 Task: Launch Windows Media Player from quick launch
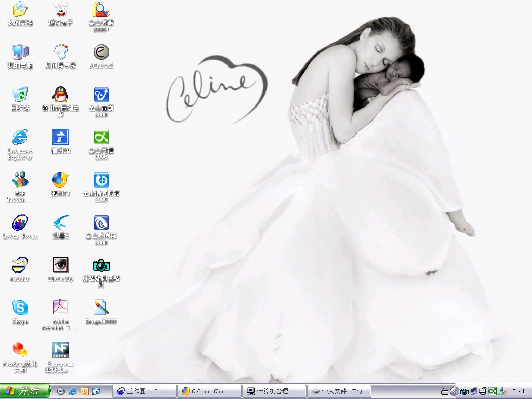[61, 391]
